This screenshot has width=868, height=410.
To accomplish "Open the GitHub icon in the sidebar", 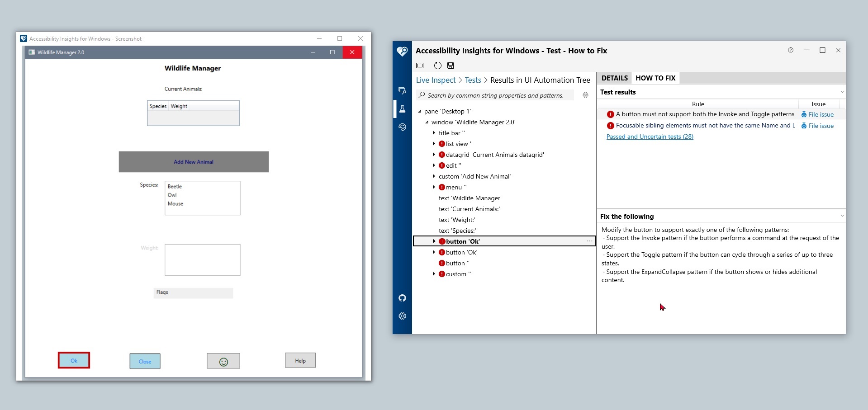I will click(402, 298).
